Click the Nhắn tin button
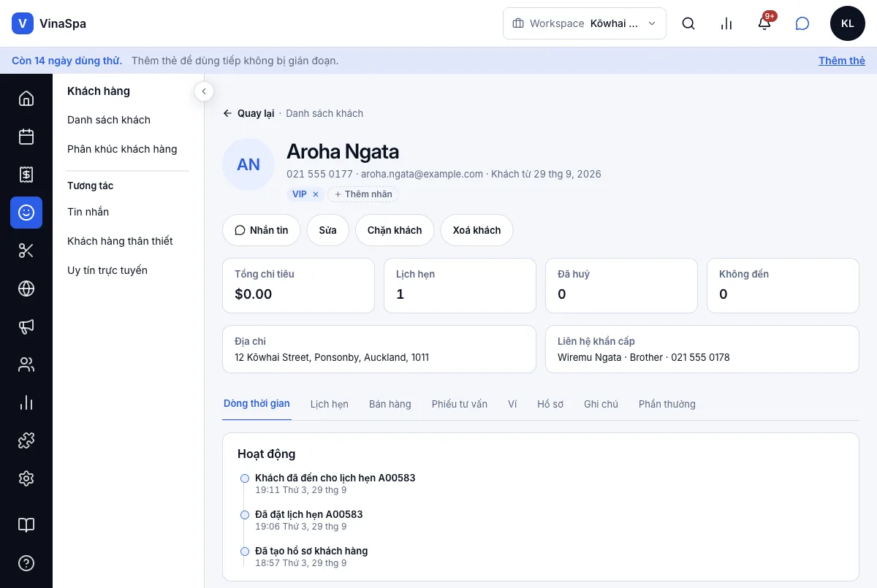Screen dimensions: 877x588 click(x=262, y=230)
